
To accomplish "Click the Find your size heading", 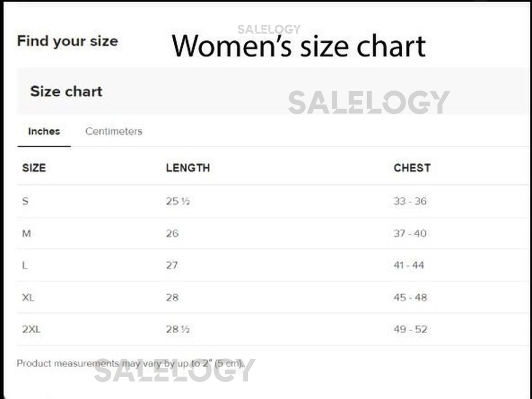I will pos(67,41).
